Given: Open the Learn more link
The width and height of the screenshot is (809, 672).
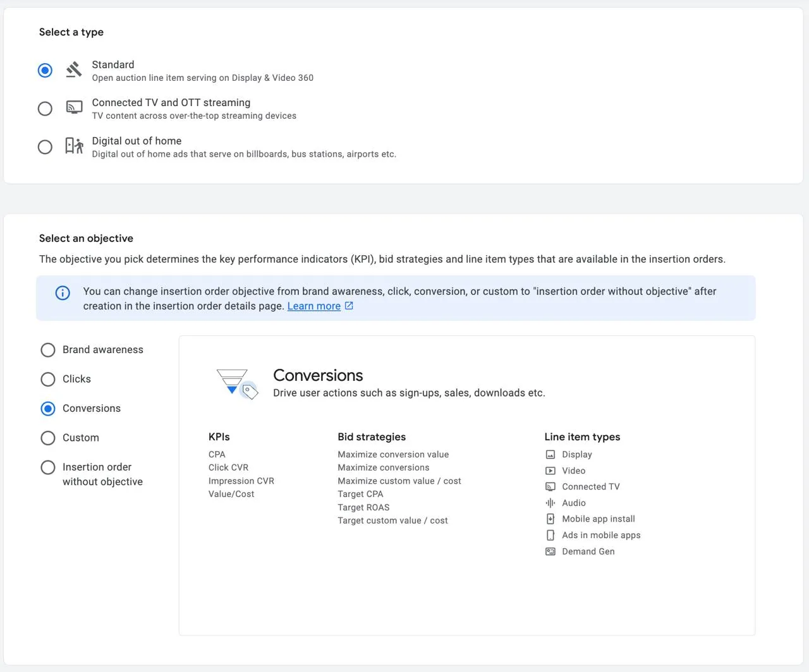Looking at the screenshot, I should [314, 306].
